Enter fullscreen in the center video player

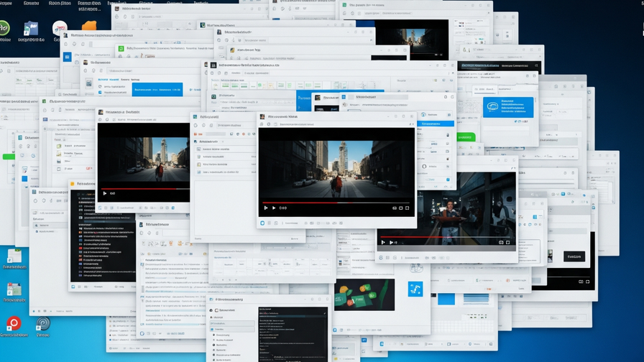pyautogui.click(x=407, y=208)
